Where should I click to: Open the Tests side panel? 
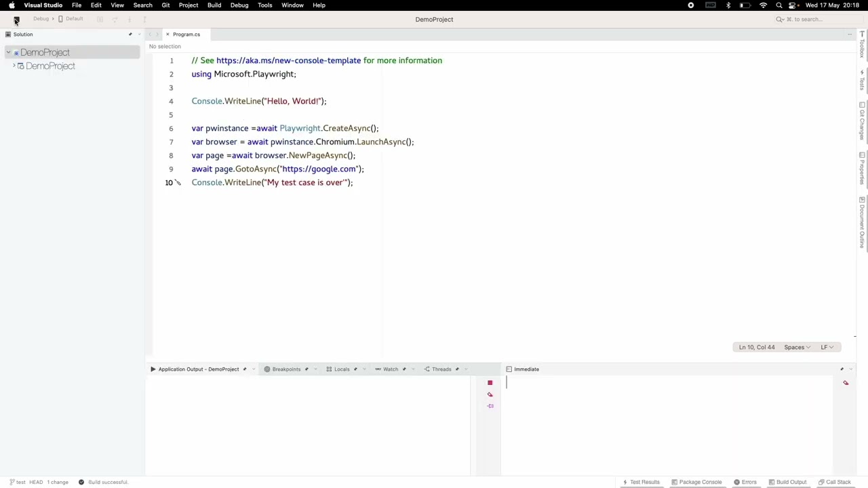(862, 81)
